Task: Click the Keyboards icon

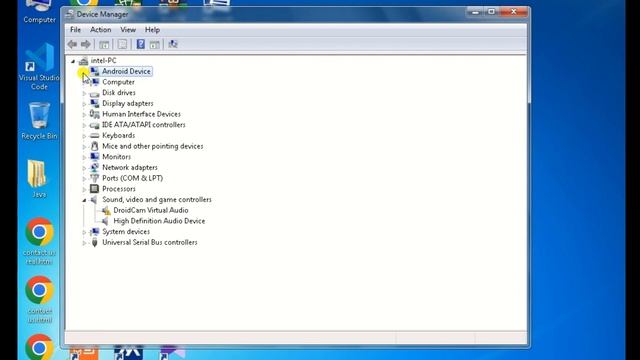Action: click(94, 136)
